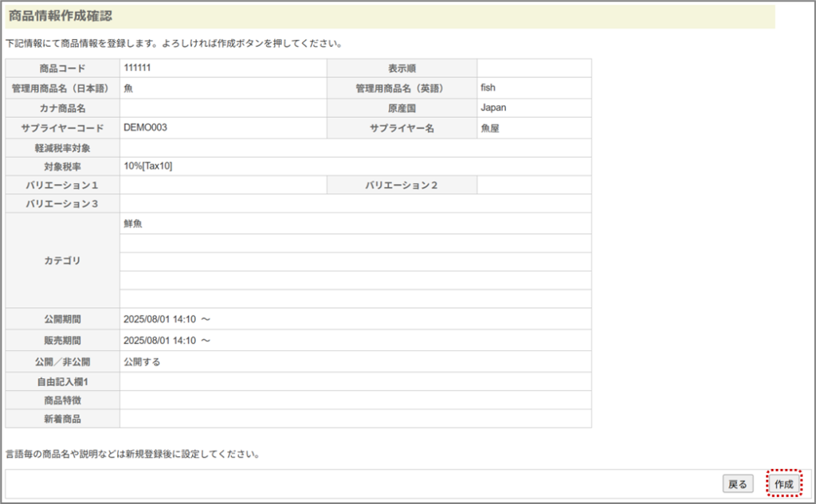Click the category value 鮮魚
The height and width of the screenshot is (504, 816).
pos(133,224)
